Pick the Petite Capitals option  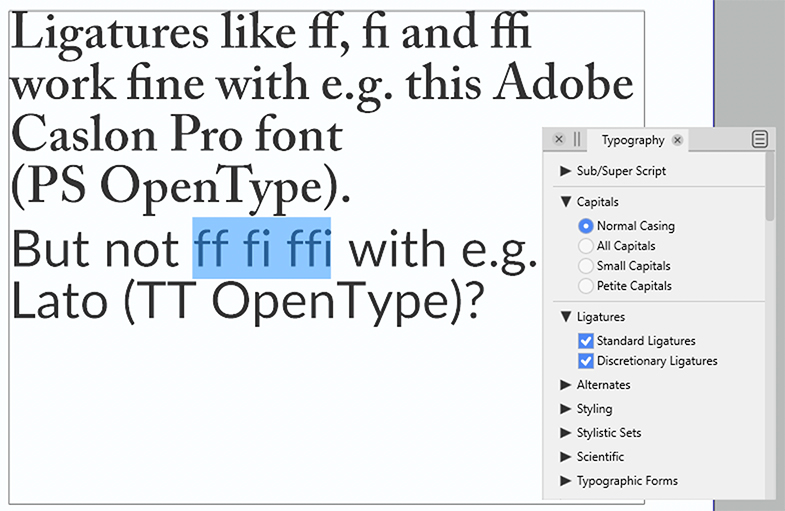[x=587, y=286]
